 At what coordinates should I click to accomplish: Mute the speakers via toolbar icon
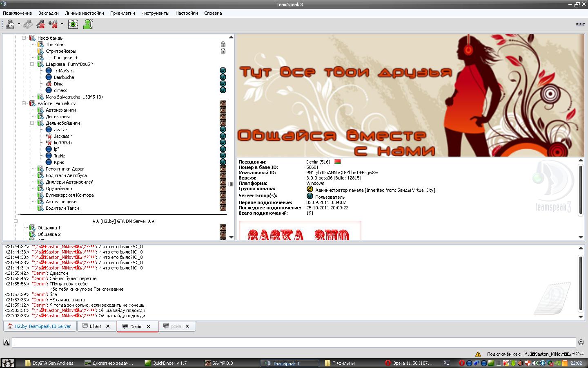pos(53,24)
